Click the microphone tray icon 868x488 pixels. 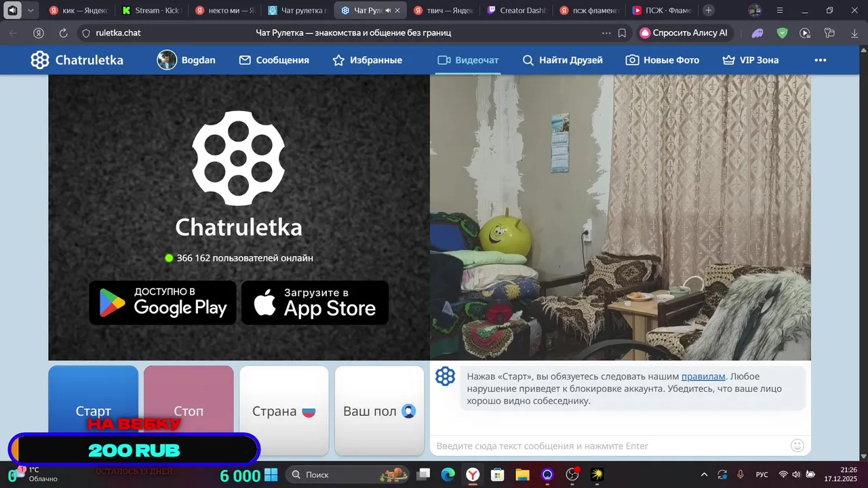[x=741, y=474]
